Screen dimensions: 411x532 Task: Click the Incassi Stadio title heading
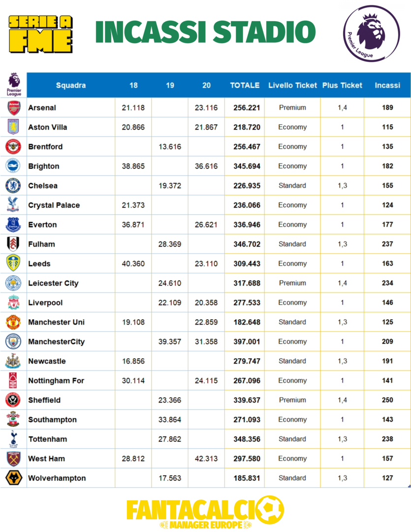pos(205,33)
